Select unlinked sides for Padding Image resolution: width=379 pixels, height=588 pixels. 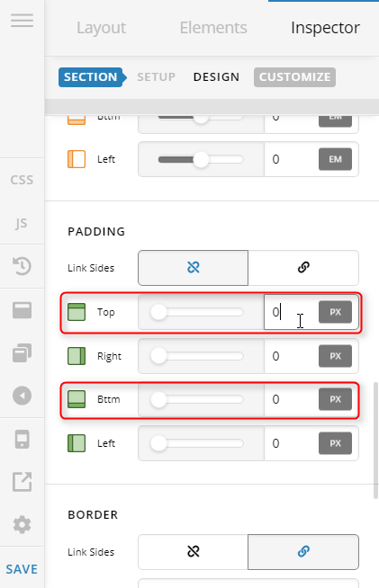[x=193, y=268]
